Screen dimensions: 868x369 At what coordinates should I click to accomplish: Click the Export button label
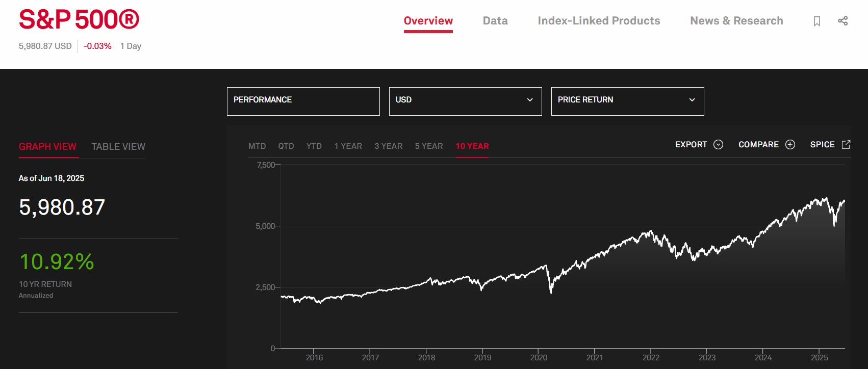691,145
